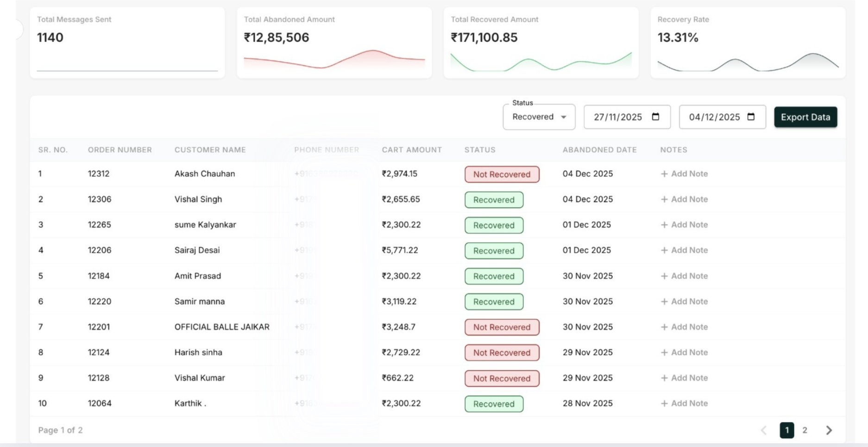Click the Status dropdown arrow
Screen dimensions: 868x447
(564, 117)
